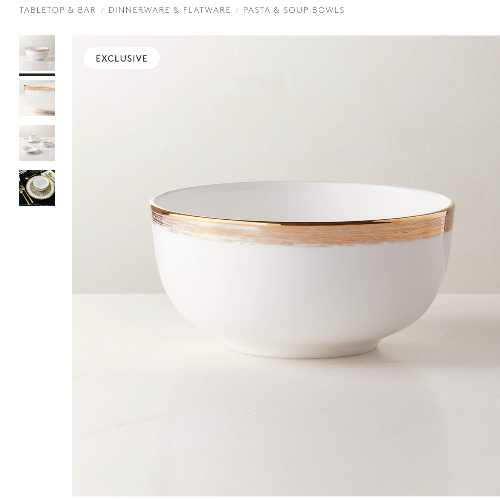Open the Tabletop & Bar breadcrumb
The image size is (500, 500).
57,10
